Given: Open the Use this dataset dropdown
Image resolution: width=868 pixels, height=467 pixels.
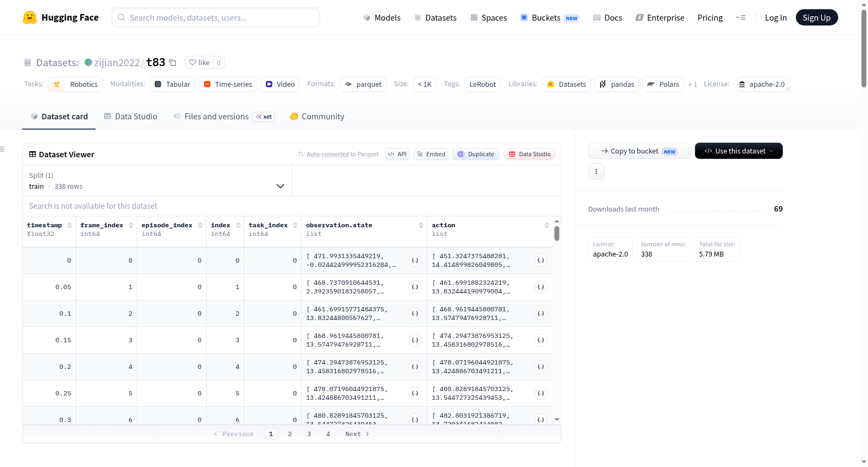Looking at the screenshot, I should click(x=738, y=151).
